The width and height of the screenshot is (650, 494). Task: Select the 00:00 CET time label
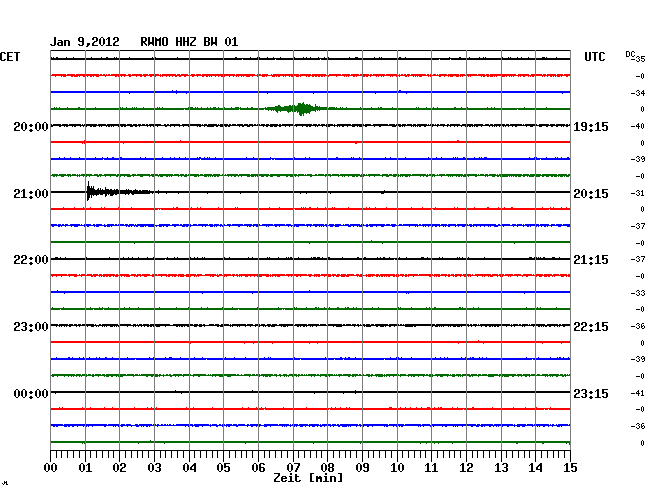point(31,393)
